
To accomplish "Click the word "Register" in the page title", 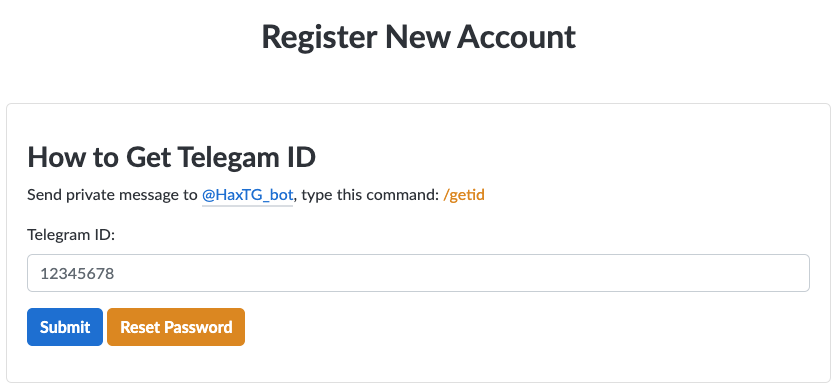I will (319, 38).
